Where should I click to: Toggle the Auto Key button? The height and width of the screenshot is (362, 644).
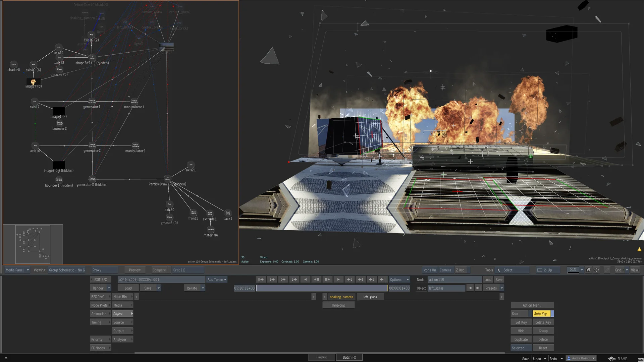541,314
